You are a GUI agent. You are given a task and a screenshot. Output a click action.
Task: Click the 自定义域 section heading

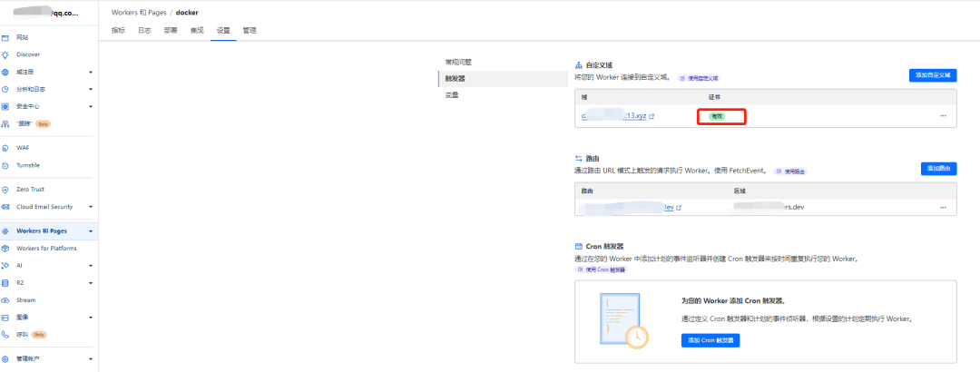click(x=599, y=65)
